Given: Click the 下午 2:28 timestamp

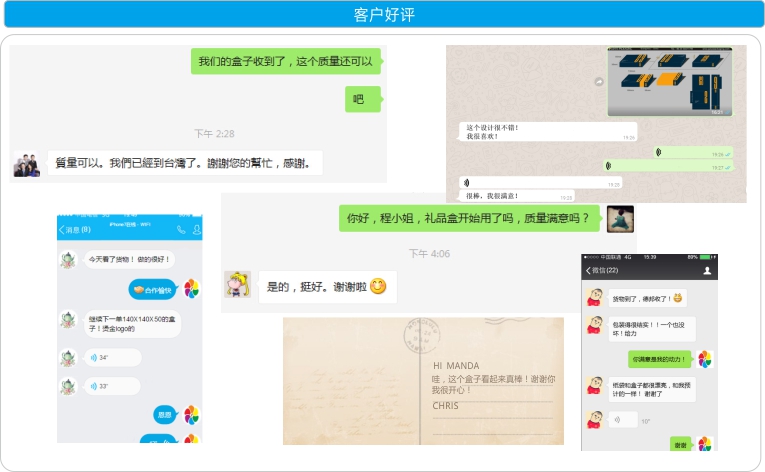Looking at the screenshot, I should click(214, 133).
